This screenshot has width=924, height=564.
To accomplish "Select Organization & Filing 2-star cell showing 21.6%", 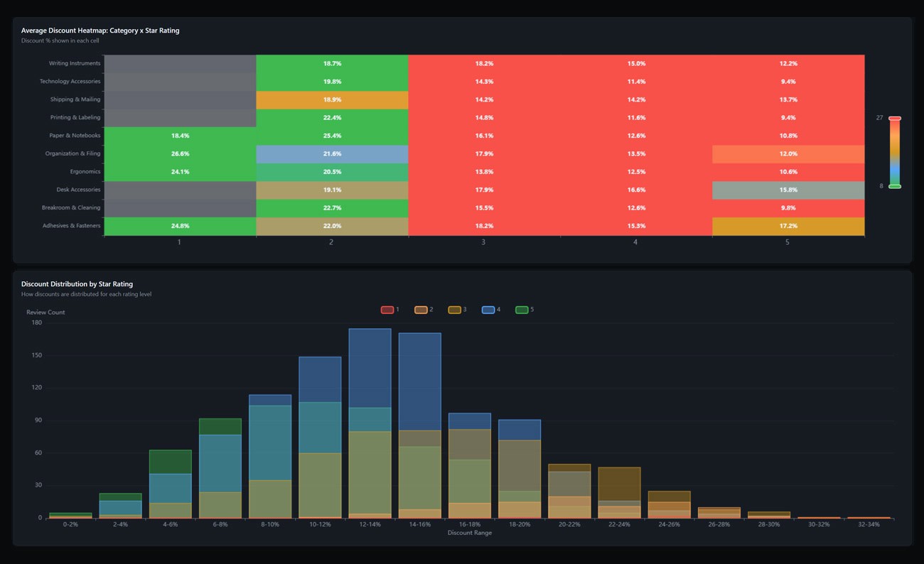I will click(x=332, y=153).
